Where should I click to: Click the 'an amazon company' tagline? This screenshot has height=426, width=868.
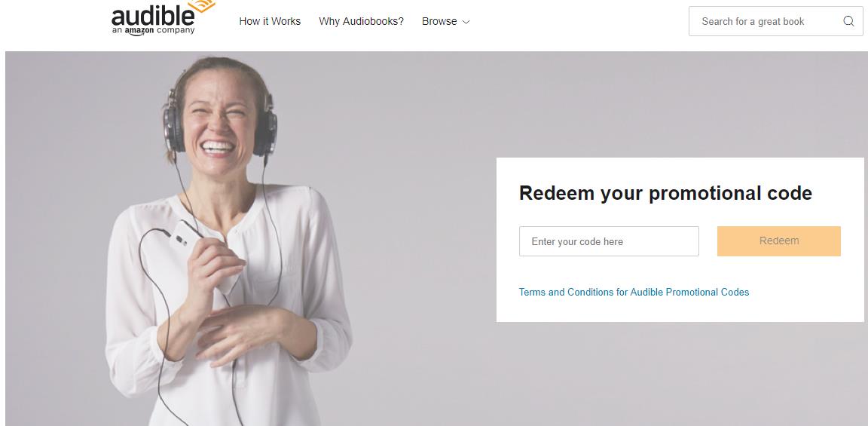[x=154, y=30]
